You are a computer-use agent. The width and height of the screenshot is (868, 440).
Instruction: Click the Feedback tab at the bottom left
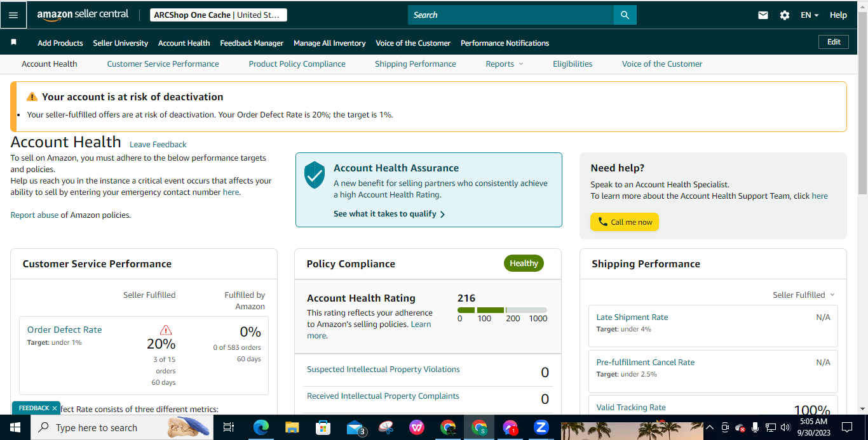pos(36,408)
